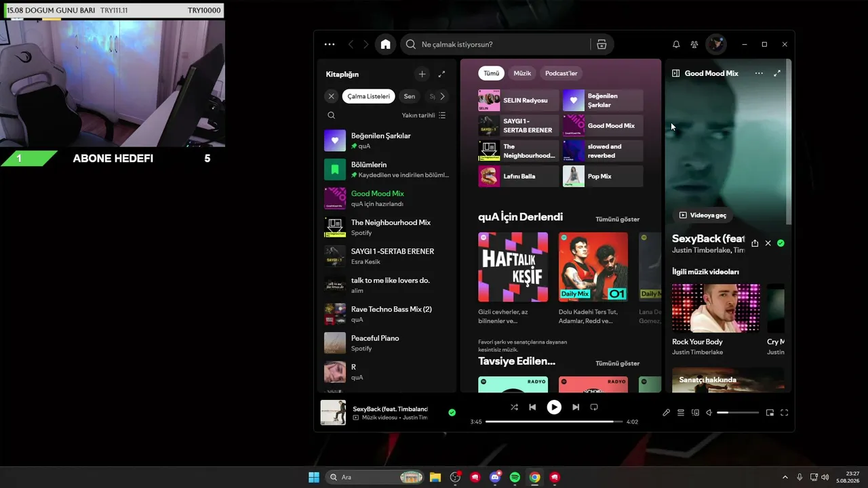Open Lafını Balla shortcut tile

pyautogui.click(x=519, y=176)
